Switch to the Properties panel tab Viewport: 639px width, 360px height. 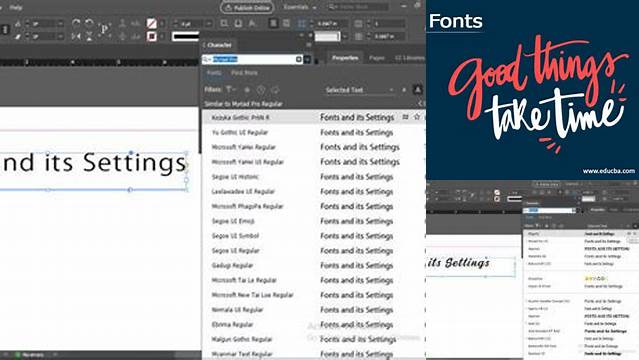click(x=345, y=58)
